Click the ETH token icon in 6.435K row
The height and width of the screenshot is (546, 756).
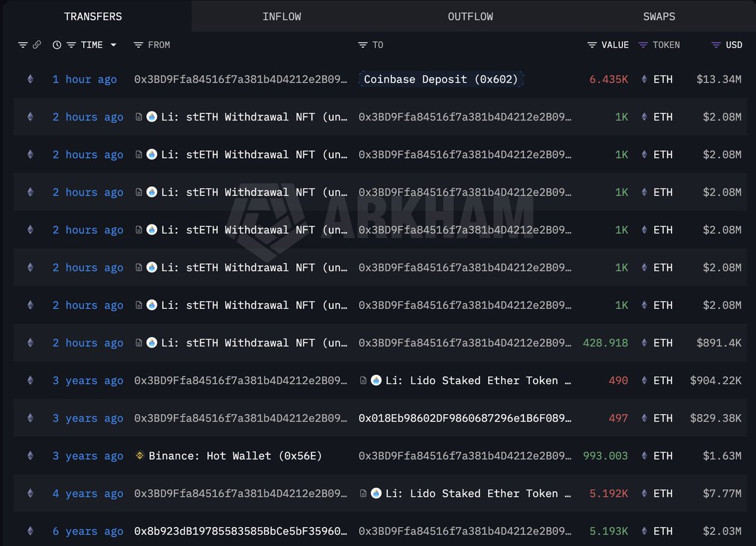click(644, 79)
